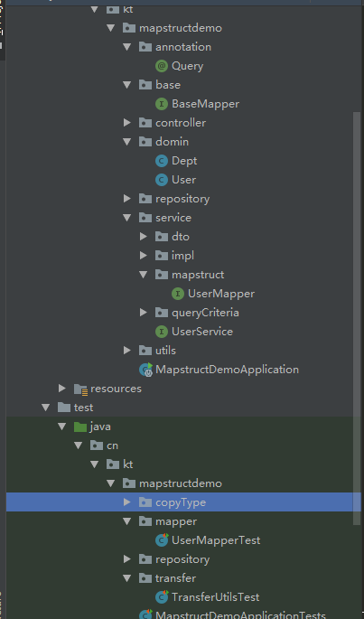
Task: Click the resources folder icon
Action: click(80, 389)
